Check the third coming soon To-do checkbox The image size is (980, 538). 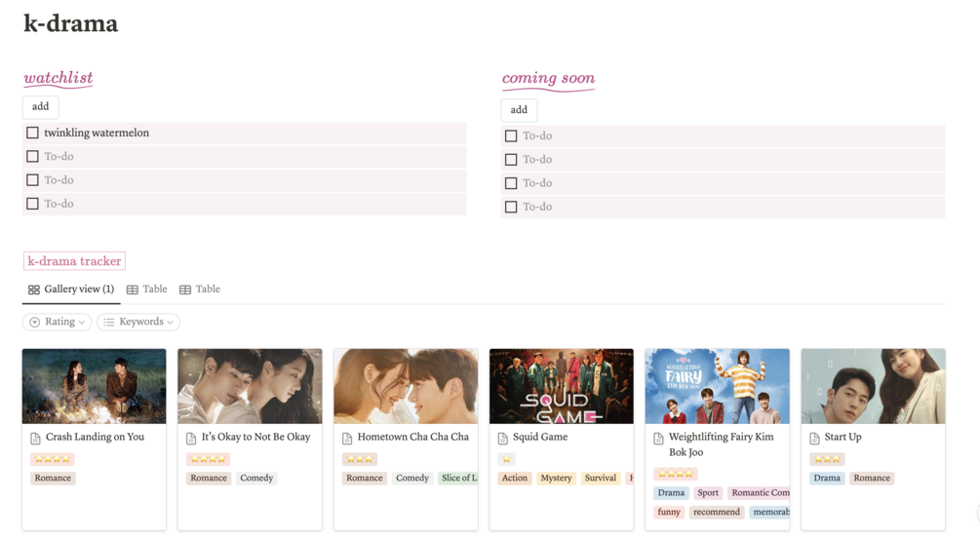click(511, 183)
